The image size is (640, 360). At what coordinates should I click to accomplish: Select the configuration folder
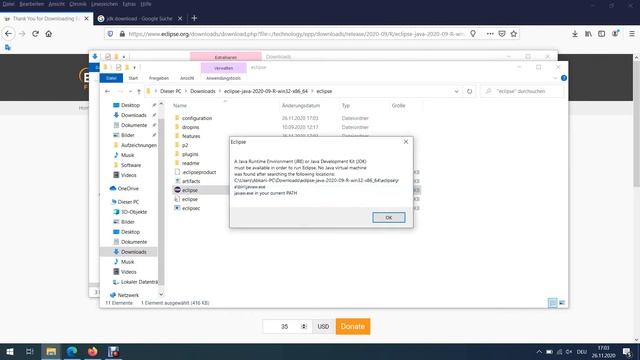[197, 118]
